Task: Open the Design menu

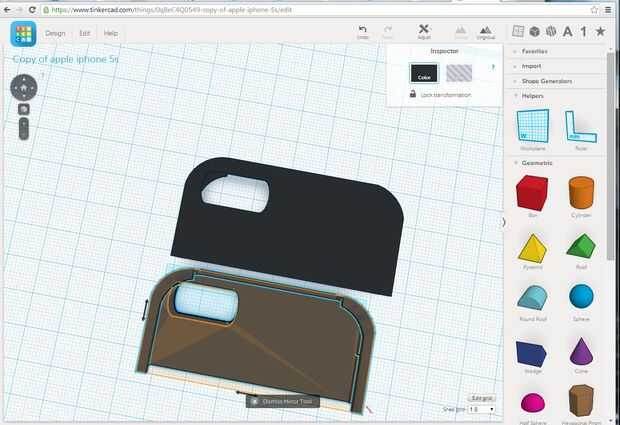Action: click(55, 33)
